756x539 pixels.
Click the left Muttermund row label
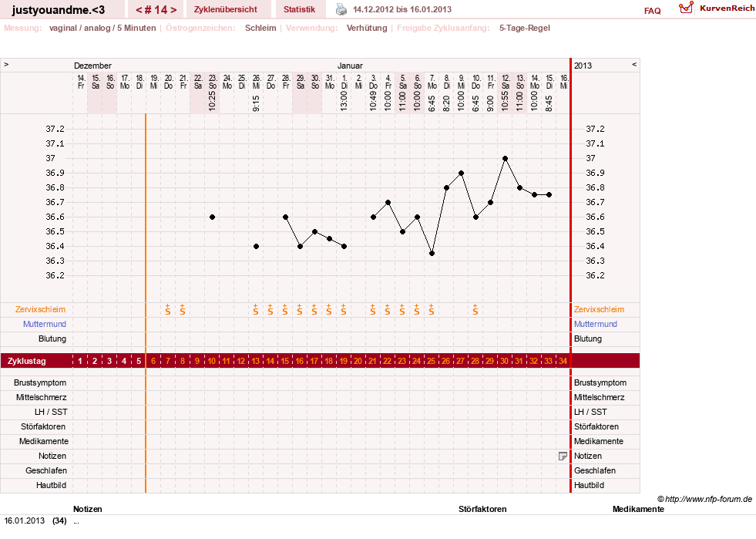click(45, 325)
